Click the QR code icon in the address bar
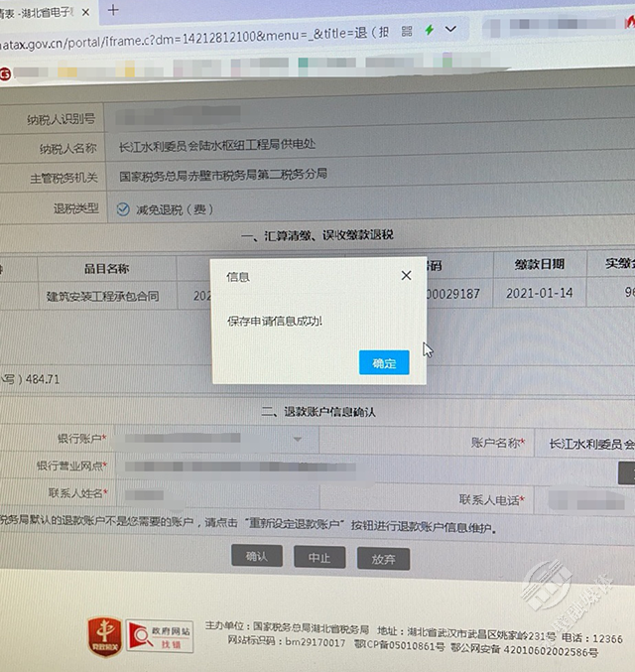635x672 pixels. [407, 31]
